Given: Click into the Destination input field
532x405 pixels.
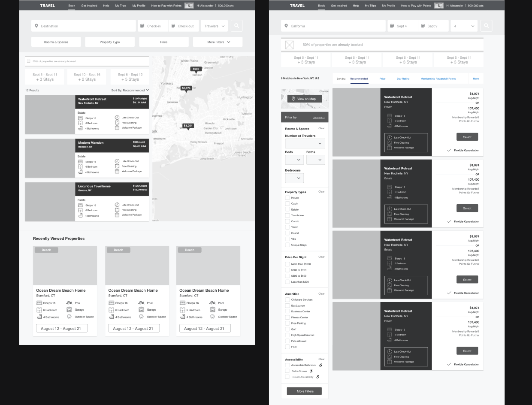Looking at the screenshot, I should tap(84, 26).
